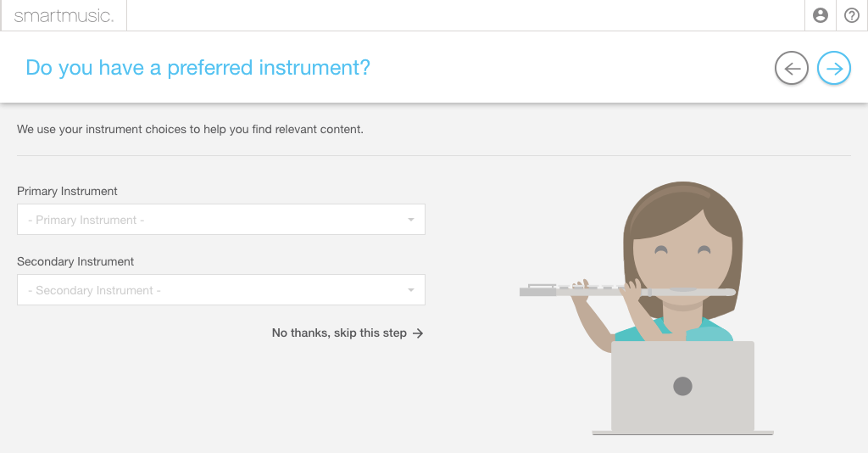The height and width of the screenshot is (453, 868).
Task: Continue with the blue right arrow button
Action: tap(834, 68)
